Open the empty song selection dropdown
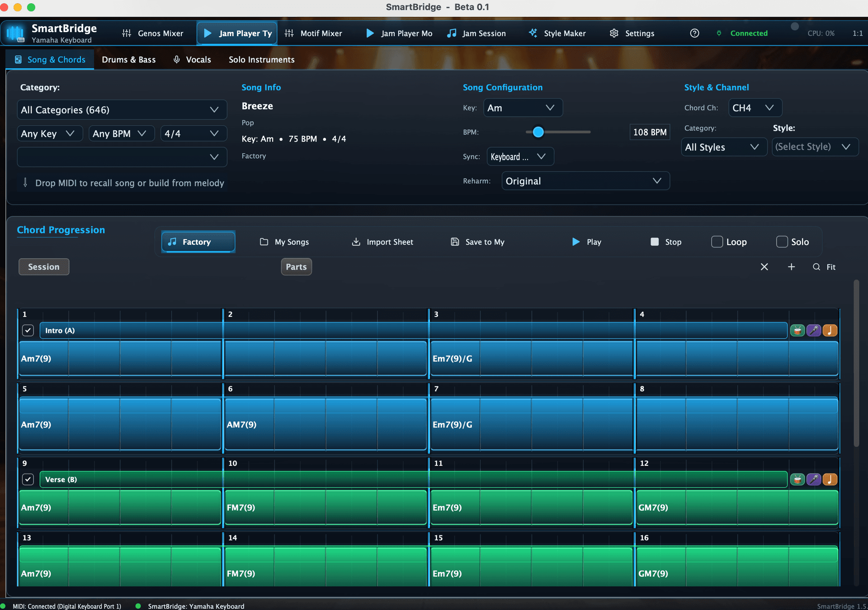Screen dimensions: 868x610 [x=122, y=157]
